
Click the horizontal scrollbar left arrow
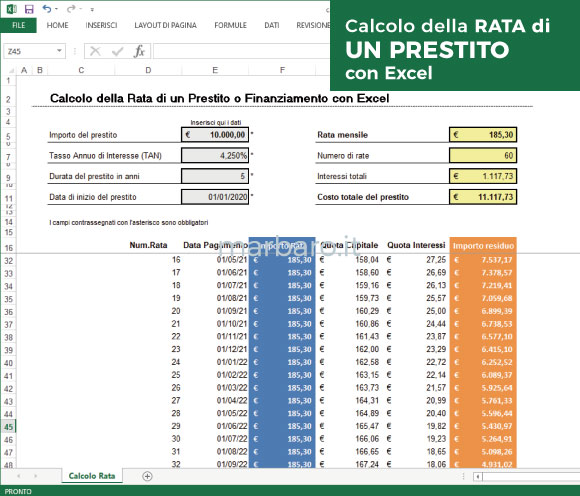478,476
